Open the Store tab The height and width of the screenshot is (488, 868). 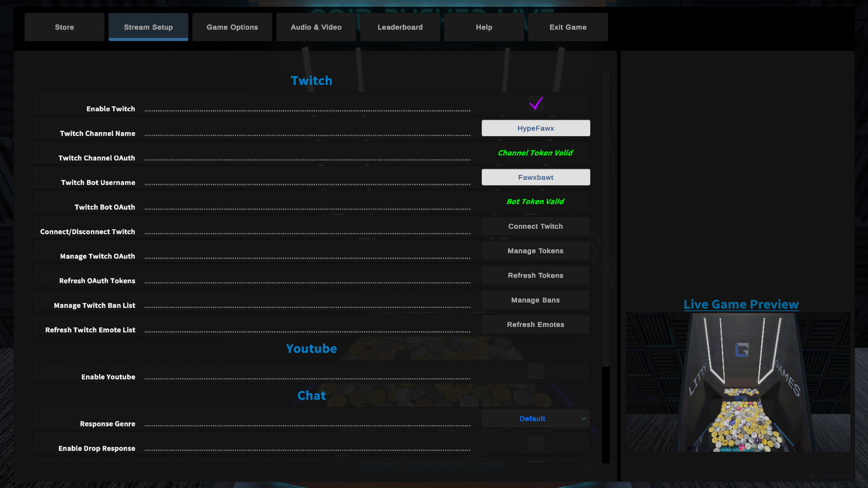(x=64, y=27)
